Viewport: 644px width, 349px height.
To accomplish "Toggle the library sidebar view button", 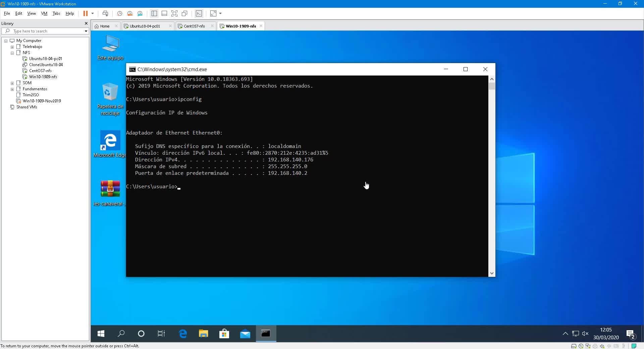I will click(154, 13).
